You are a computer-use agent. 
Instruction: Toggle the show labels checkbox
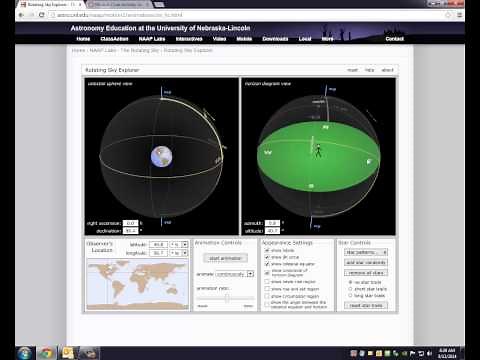click(x=267, y=250)
